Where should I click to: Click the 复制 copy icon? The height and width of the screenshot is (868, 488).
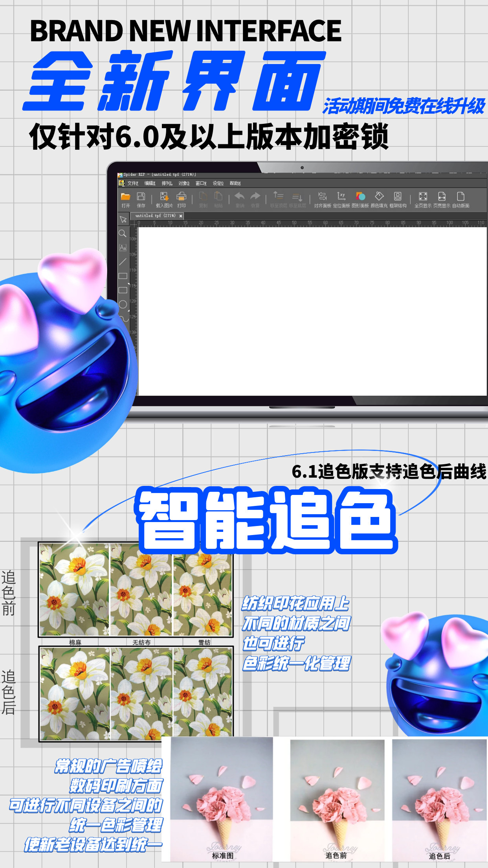pyautogui.click(x=203, y=196)
